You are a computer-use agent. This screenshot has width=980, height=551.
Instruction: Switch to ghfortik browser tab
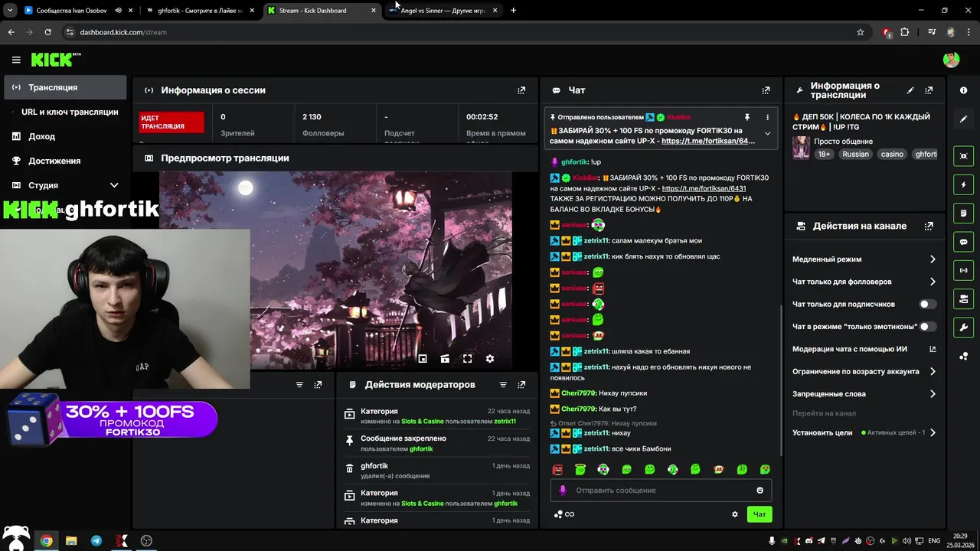pyautogui.click(x=200, y=11)
